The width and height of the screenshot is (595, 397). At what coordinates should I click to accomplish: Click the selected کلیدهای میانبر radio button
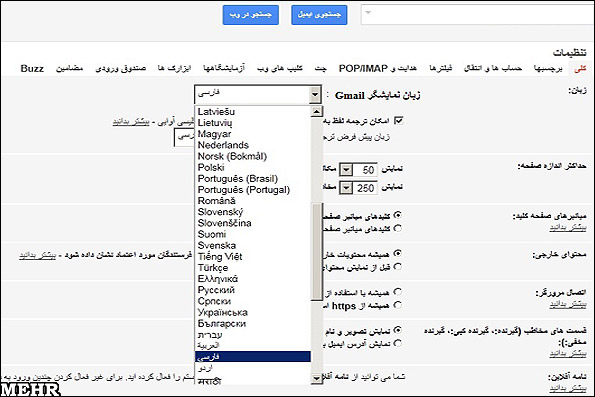tap(397, 216)
